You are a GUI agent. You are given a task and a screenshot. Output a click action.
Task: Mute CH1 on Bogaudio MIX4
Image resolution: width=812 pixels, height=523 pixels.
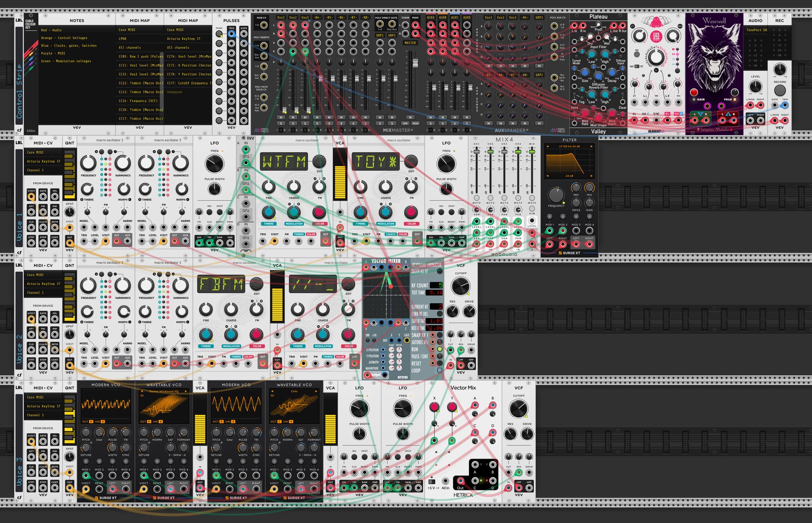tap(477, 198)
